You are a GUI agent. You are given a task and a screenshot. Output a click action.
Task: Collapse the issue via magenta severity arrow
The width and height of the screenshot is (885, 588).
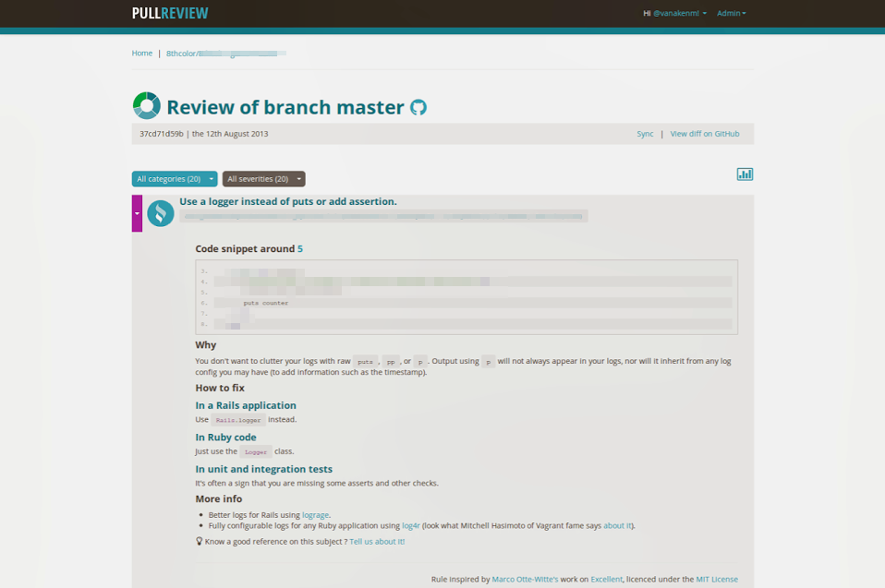pyautogui.click(x=137, y=213)
